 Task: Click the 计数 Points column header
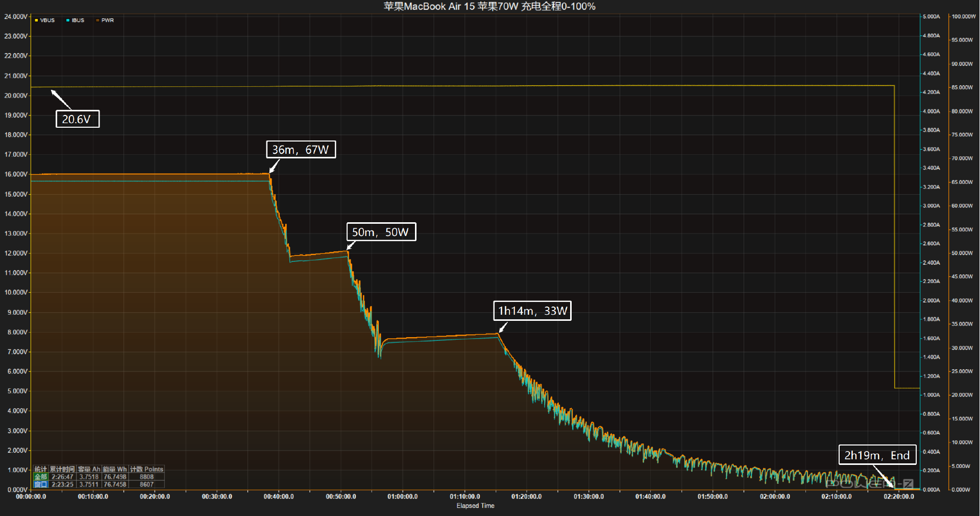click(146, 469)
